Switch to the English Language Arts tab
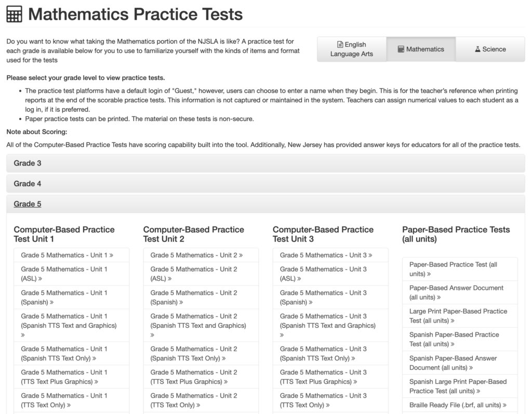Image resolution: width=532 pixels, height=414 pixels. click(352, 49)
